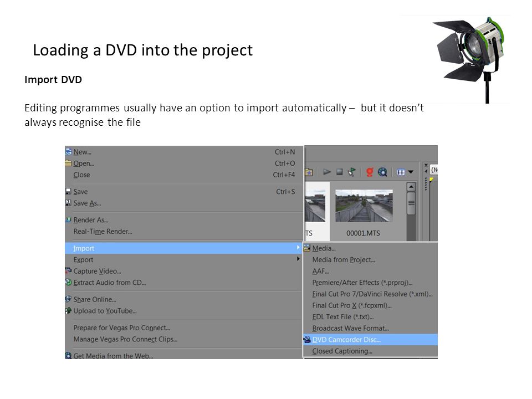Choose Capture Video... item
Image resolution: width=532 pixels, height=399 pixels.
pyautogui.click(x=183, y=271)
